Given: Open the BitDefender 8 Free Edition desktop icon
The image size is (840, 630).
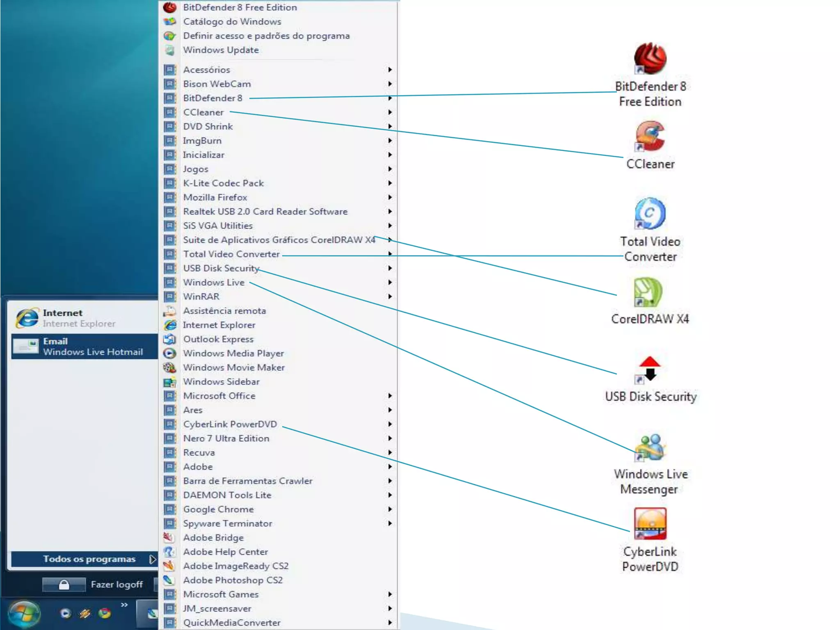Looking at the screenshot, I should tap(650, 59).
